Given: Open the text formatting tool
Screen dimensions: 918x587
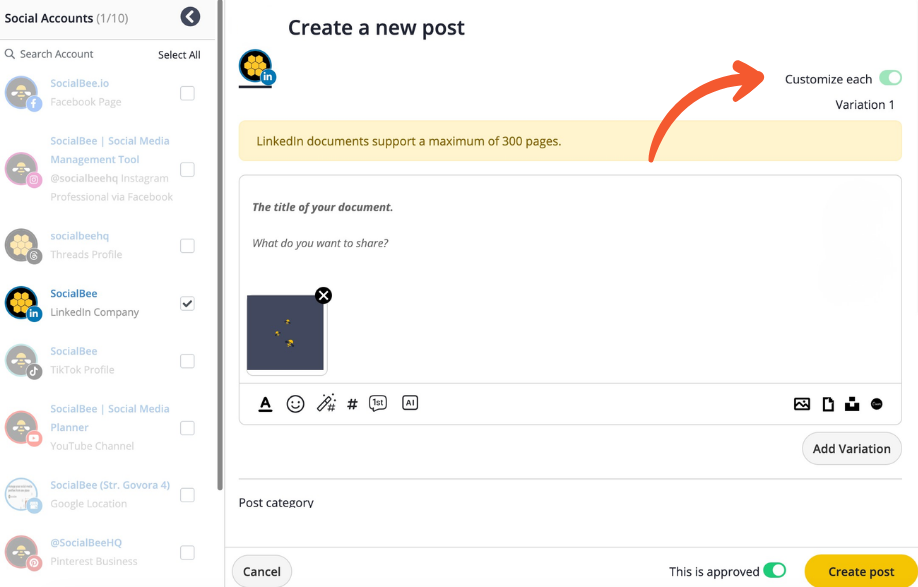Looking at the screenshot, I should click(266, 404).
